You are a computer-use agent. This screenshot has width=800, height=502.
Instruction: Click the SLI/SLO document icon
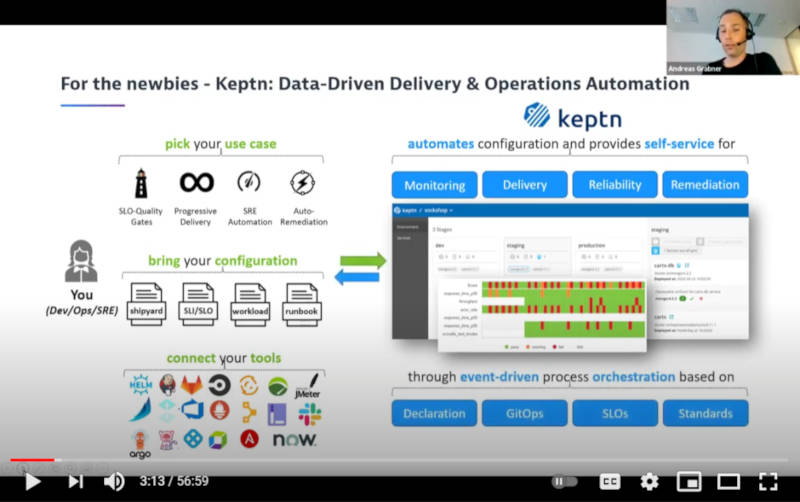coord(198,304)
